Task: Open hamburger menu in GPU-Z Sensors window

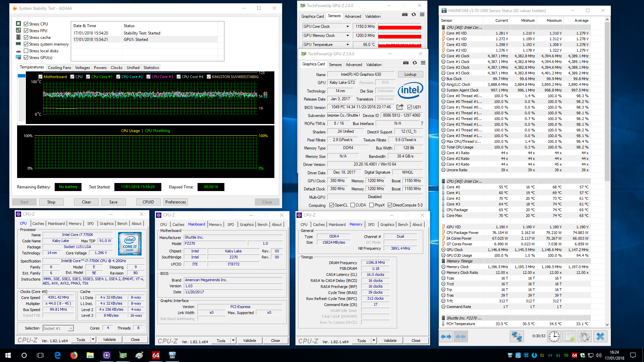Action: coord(422,14)
